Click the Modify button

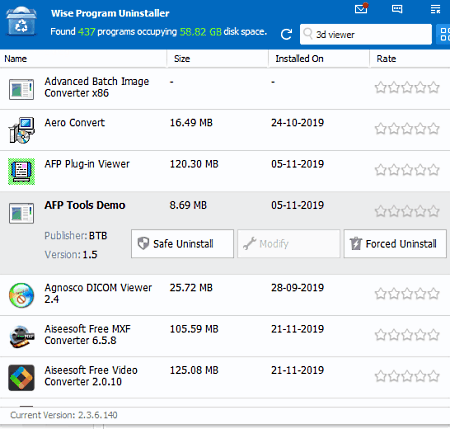point(289,244)
